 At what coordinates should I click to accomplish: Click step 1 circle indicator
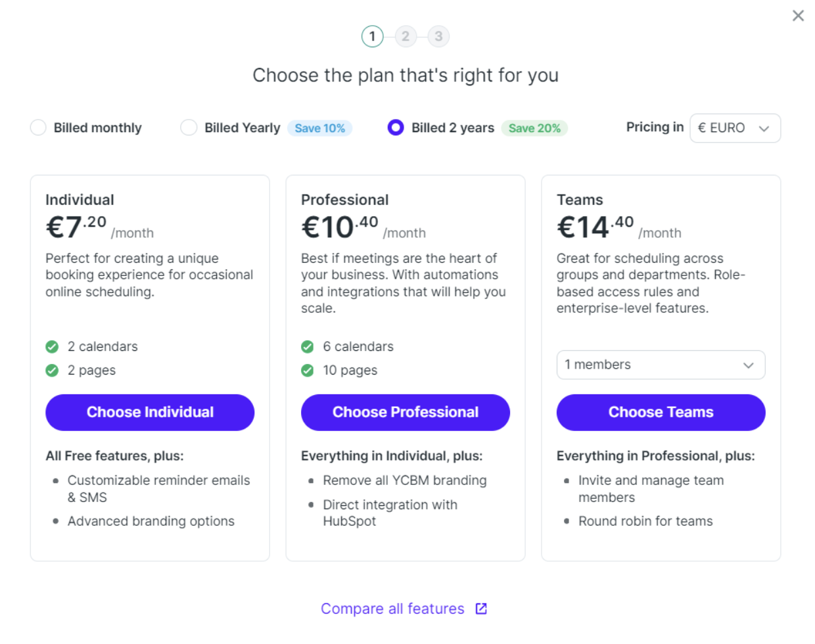(372, 36)
